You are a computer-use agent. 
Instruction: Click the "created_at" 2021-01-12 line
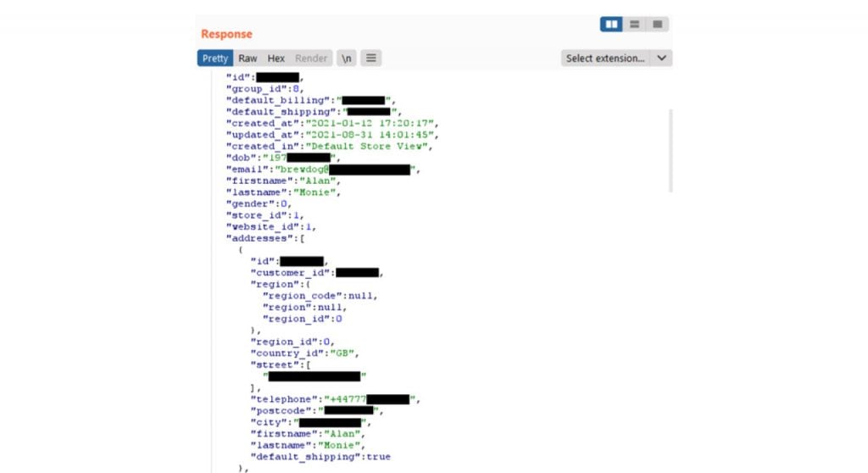tap(332, 124)
